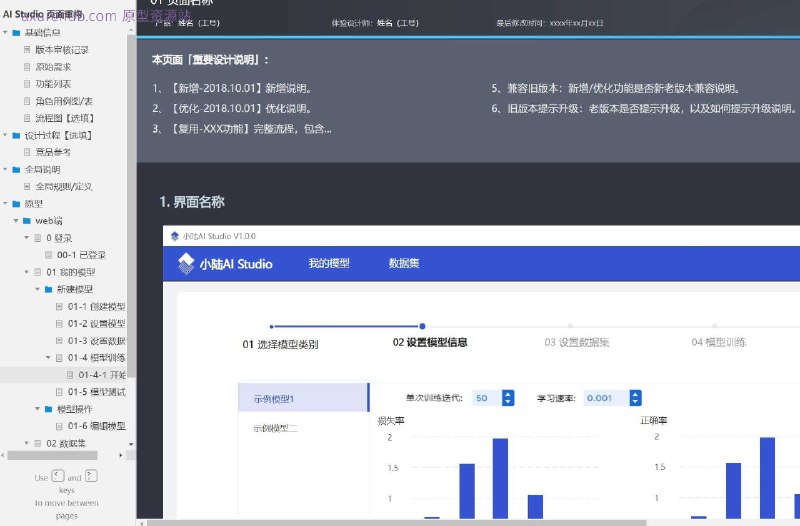Screen dimensions: 800x526
Task: Click the 学习速率 value field
Action: 606,398
